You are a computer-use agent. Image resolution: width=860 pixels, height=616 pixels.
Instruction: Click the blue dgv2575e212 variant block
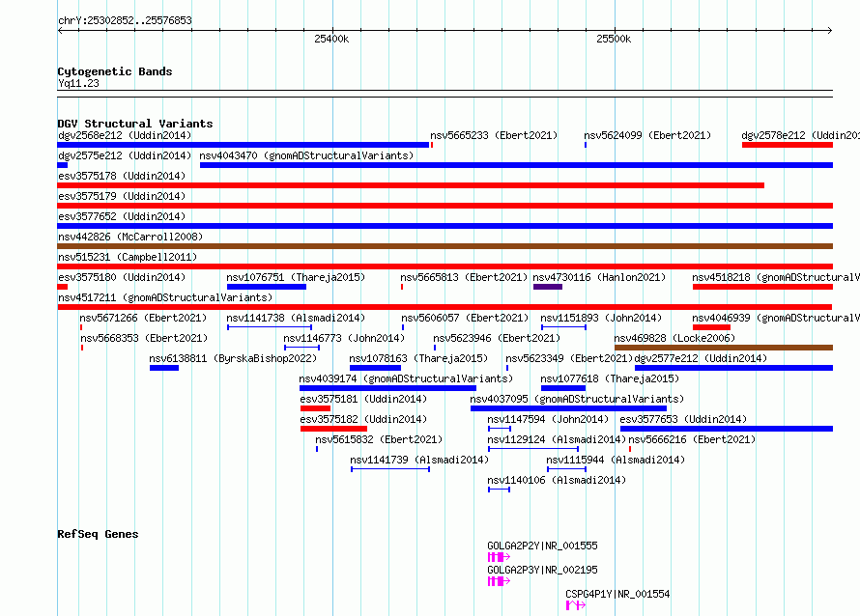coord(63,165)
